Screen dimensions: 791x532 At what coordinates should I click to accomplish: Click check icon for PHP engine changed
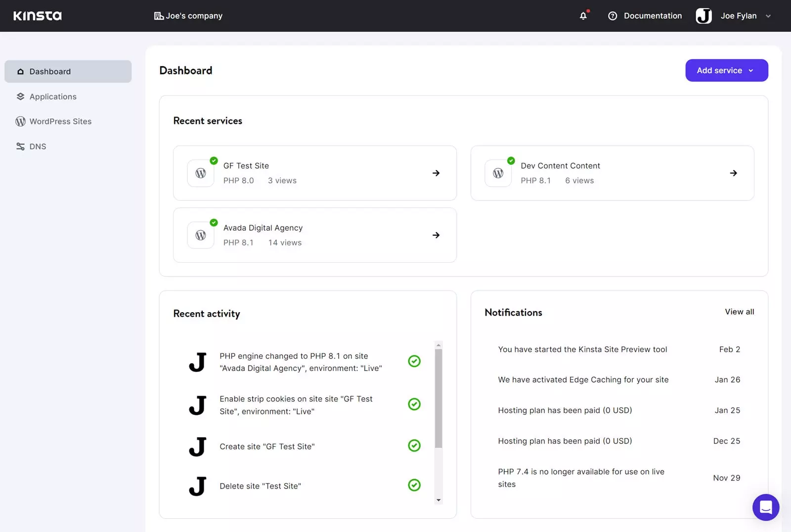(414, 361)
